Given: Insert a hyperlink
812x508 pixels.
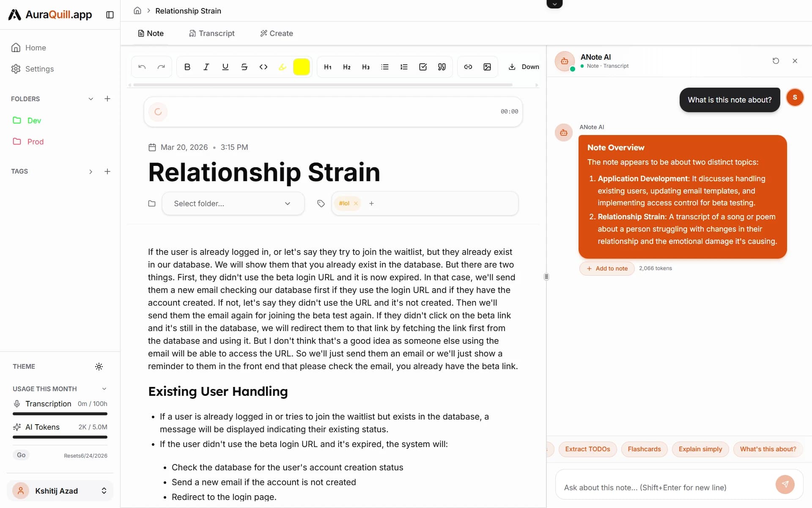Looking at the screenshot, I should (468, 67).
